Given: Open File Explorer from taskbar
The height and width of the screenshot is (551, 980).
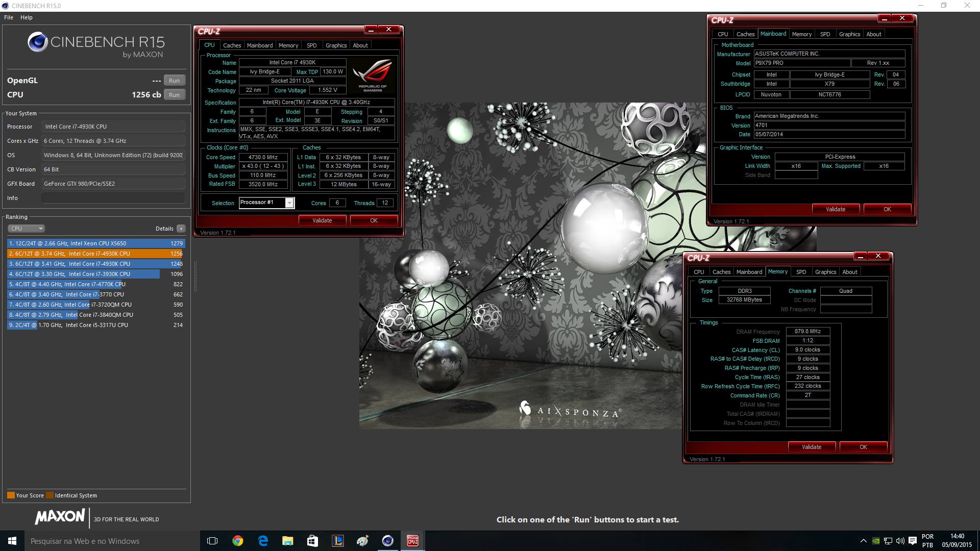Looking at the screenshot, I should coord(288,541).
